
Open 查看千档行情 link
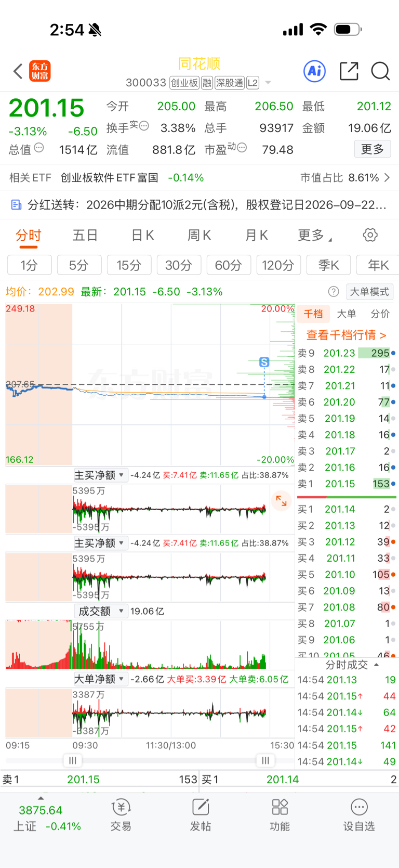(346, 335)
